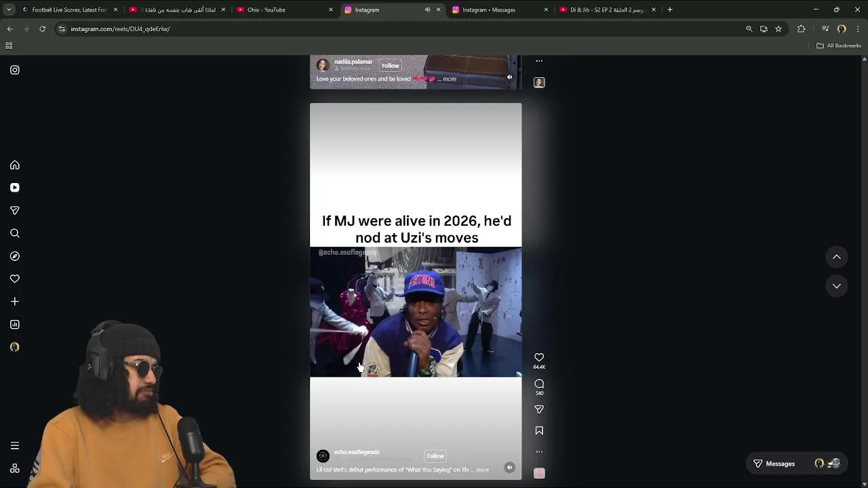Bookmark this page with star icon

point(778,28)
